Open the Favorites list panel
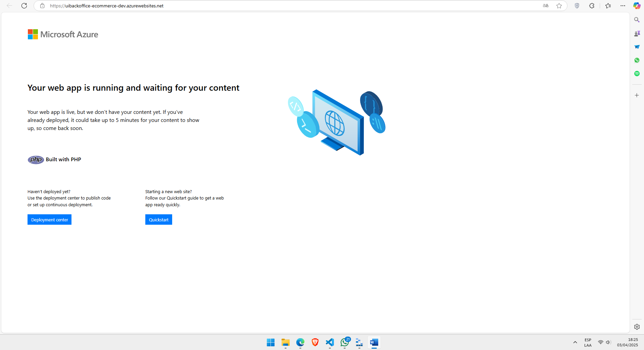 point(608,6)
